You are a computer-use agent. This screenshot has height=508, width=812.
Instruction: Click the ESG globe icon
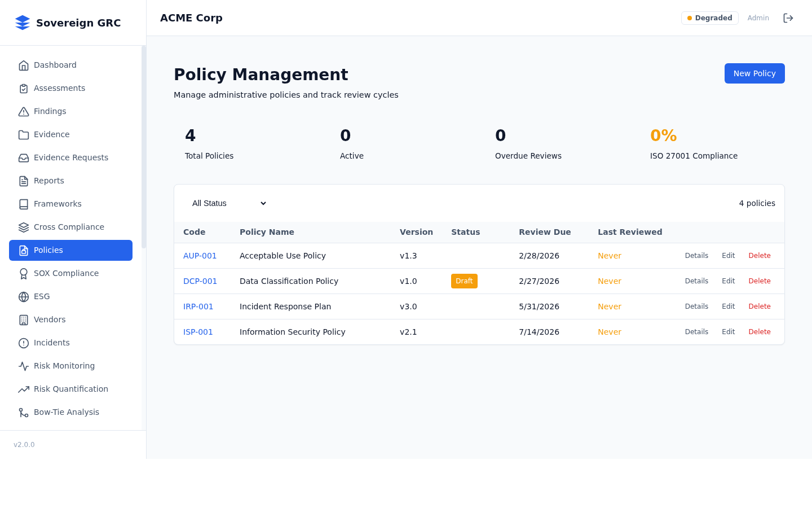coord(24,297)
